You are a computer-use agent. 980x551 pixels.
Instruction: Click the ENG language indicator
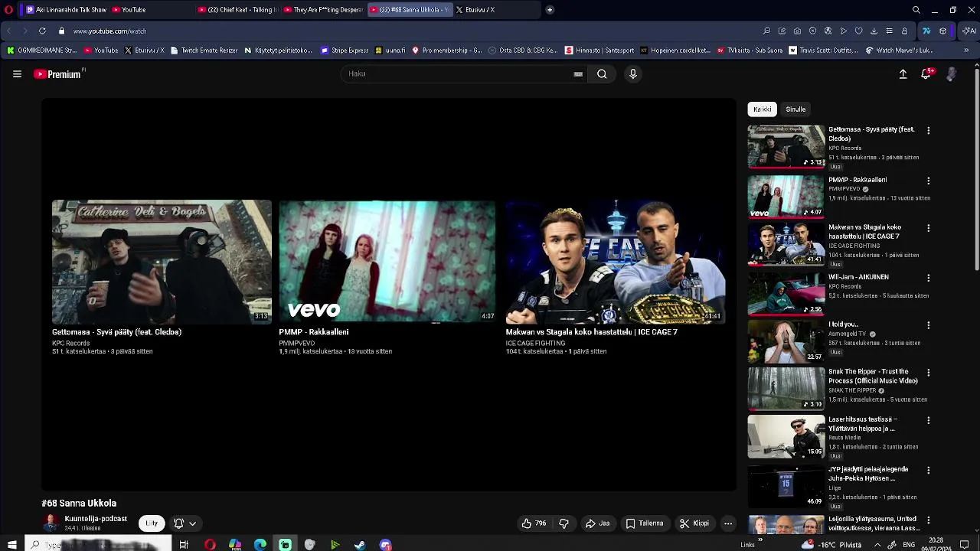coord(909,545)
